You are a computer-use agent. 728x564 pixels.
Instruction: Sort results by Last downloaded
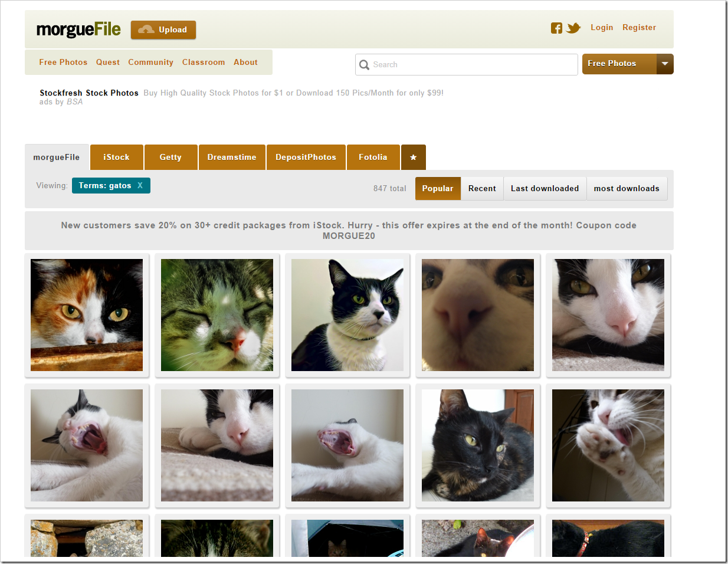point(545,189)
